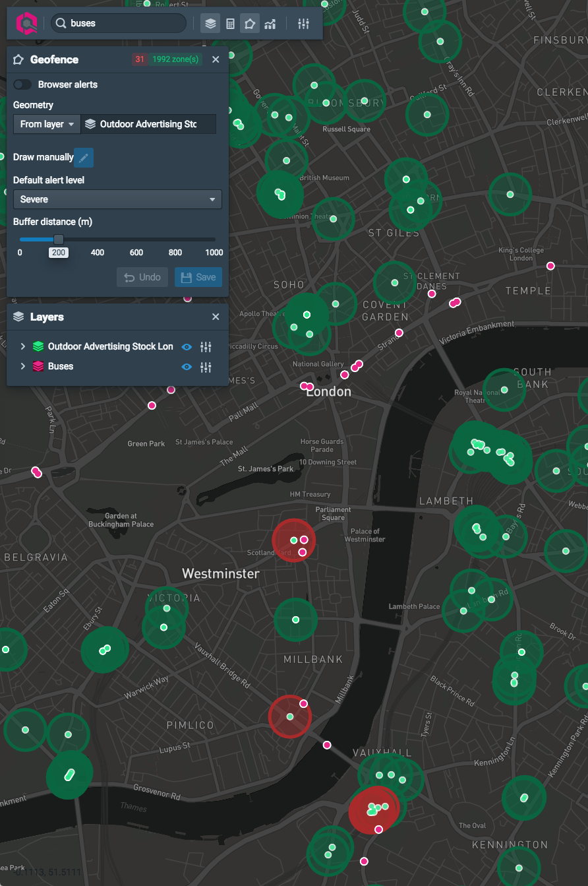Expand the Buses layer tree item
The width and height of the screenshot is (588, 886).
click(x=22, y=367)
